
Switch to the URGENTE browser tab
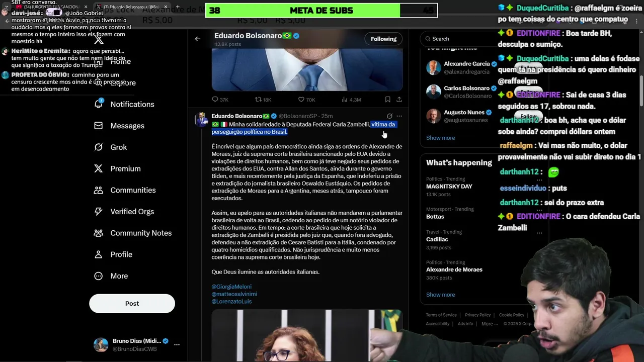(x=51, y=7)
